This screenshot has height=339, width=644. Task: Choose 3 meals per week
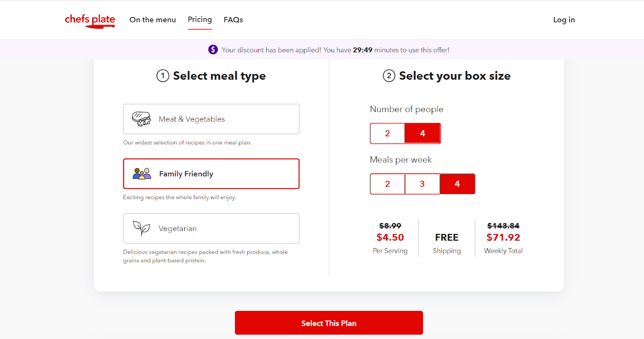[x=422, y=184]
